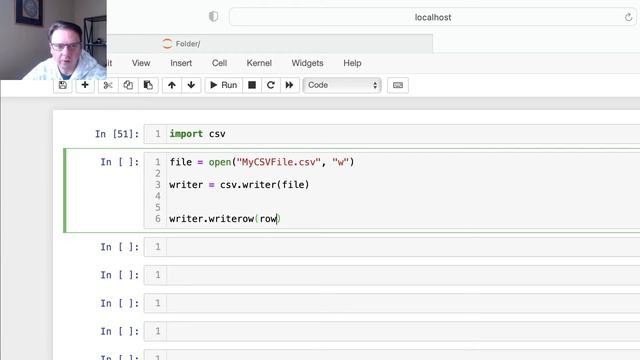Screen dimensions: 640x360
Task: Restart the kernel with the circular arrow
Action: (271, 85)
